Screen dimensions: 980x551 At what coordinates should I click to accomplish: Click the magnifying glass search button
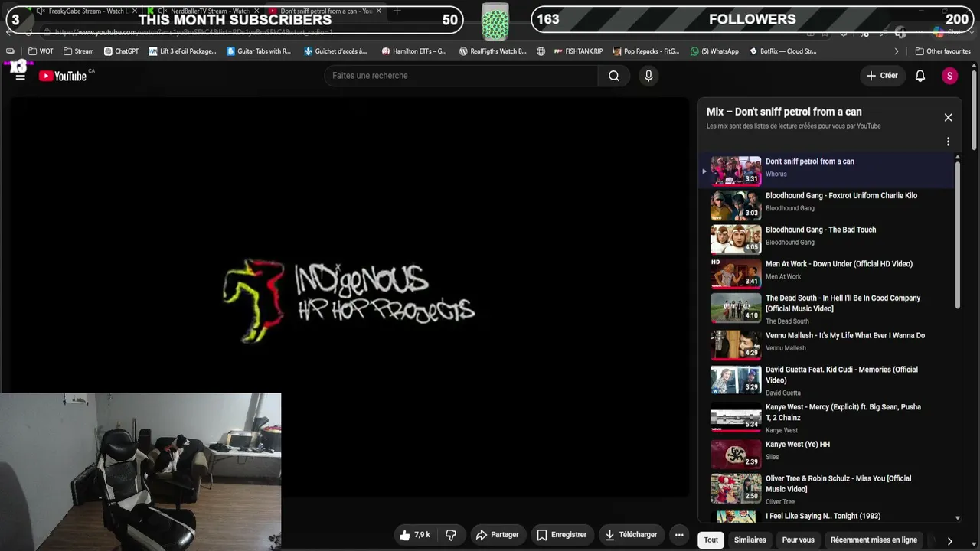[x=614, y=76]
